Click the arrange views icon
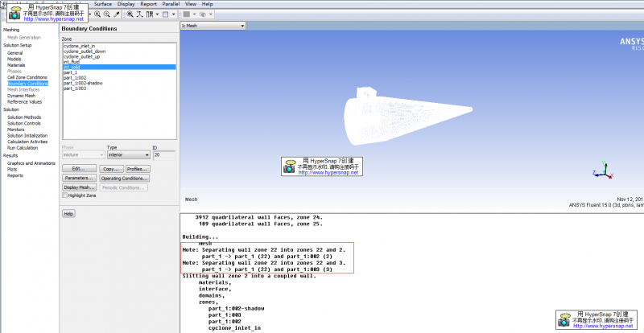The image size is (644, 333). tap(150, 14)
